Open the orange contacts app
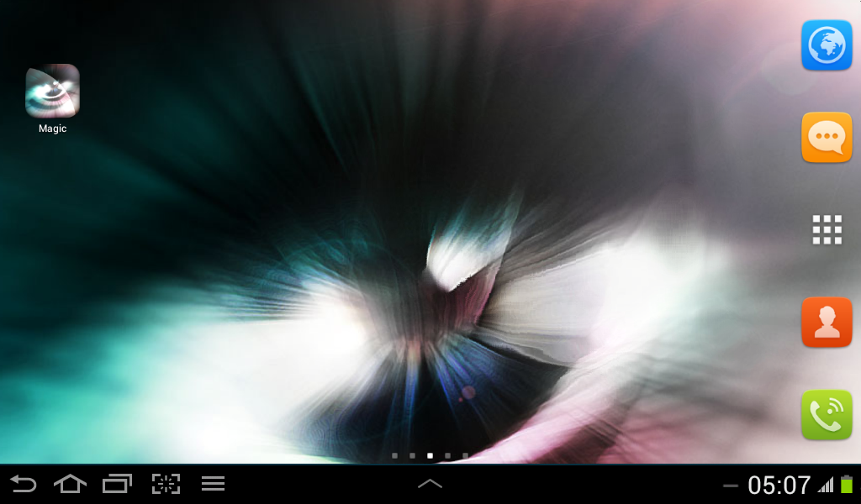The width and height of the screenshot is (861, 504). tap(827, 323)
